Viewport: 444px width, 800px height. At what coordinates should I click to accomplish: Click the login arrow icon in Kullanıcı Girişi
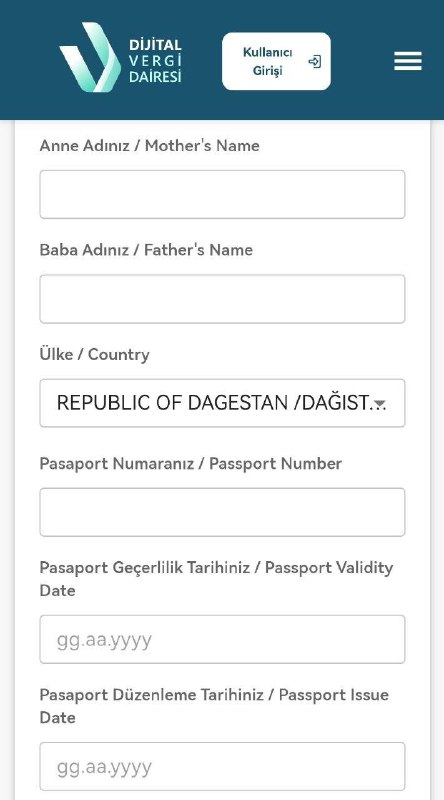(x=314, y=62)
